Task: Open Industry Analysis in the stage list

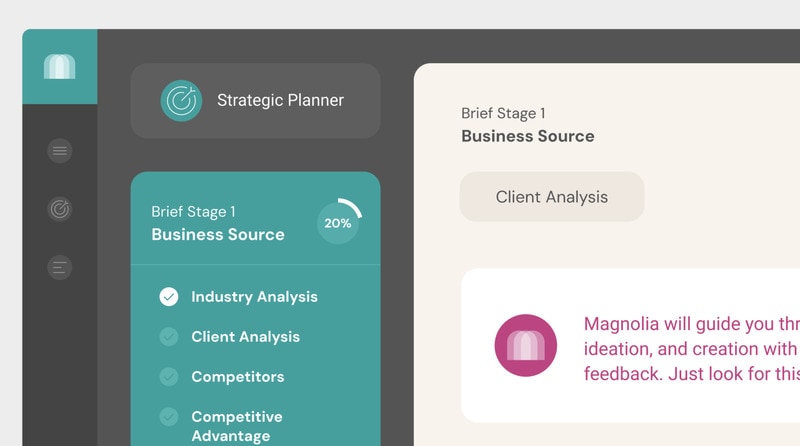Action: click(x=254, y=296)
